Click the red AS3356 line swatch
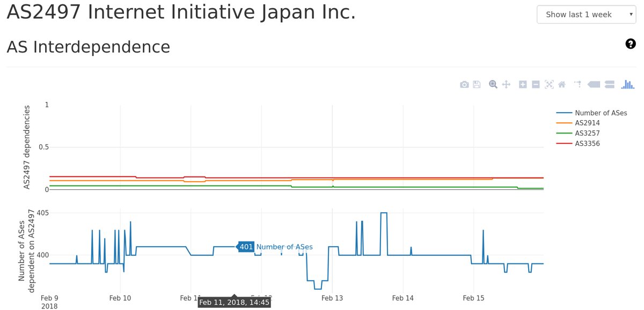Viewport: 644px width, 310px height. 564,143
